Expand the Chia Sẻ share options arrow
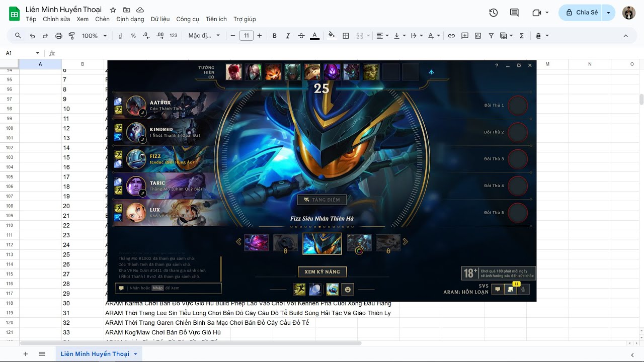644x362 pixels. pos(609,13)
